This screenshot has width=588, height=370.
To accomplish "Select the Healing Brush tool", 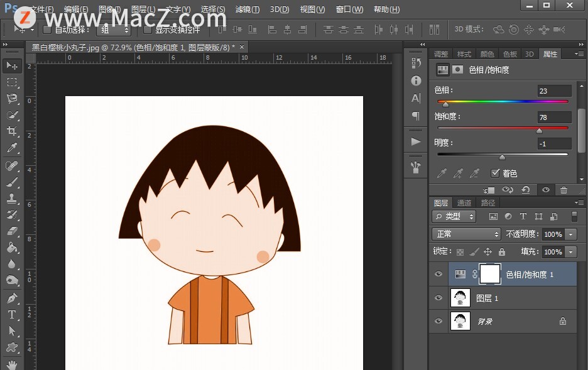I will 12,165.
